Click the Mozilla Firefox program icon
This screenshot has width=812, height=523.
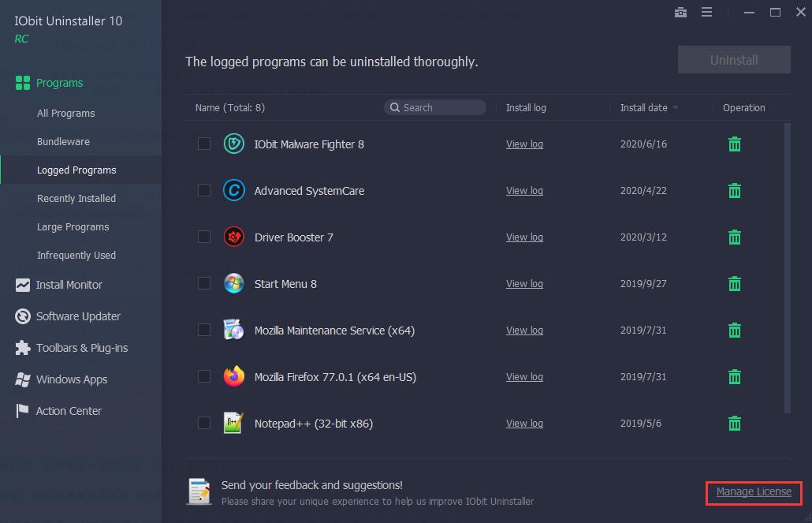(x=234, y=377)
